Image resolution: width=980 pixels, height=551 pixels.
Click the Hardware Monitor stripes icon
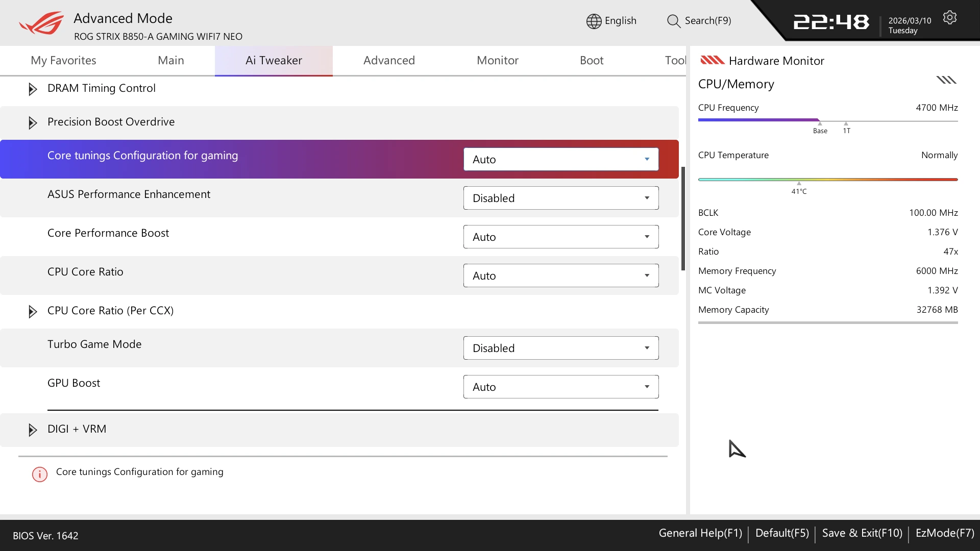(712, 60)
